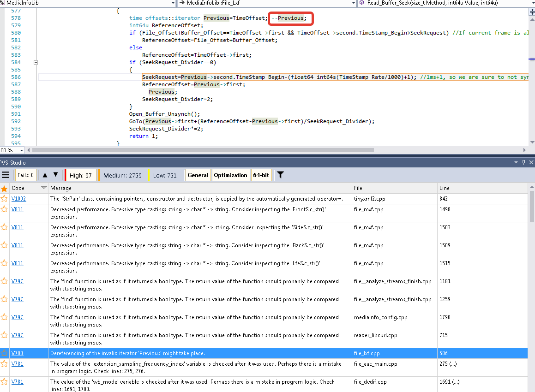Image resolution: width=535 pixels, height=392 pixels.
Task: Star the V781 file_aac_main.cpp message
Action: pos(4,364)
